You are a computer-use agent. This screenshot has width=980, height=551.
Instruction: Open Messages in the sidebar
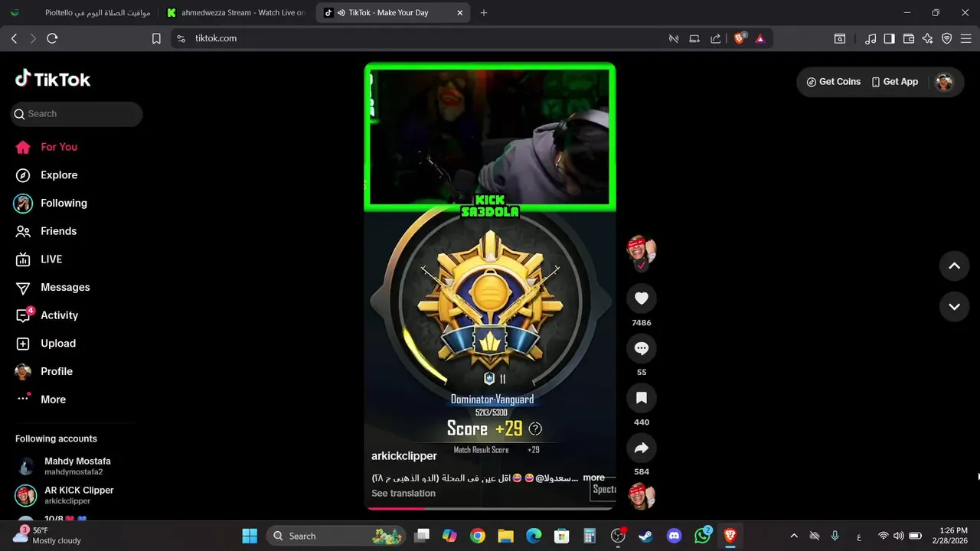click(x=53, y=287)
